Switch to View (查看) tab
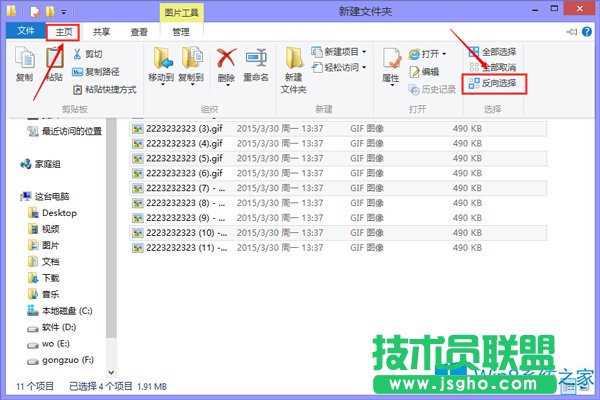Image resolution: width=600 pixels, height=400 pixels. click(139, 32)
